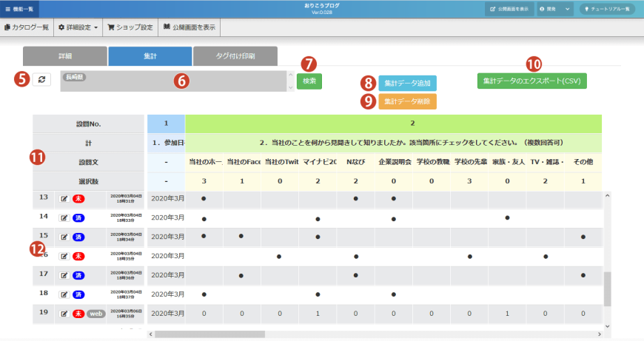Switch to the タグ付け印刷 tab
The height and width of the screenshot is (341, 644).
pyautogui.click(x=235, y=56)
